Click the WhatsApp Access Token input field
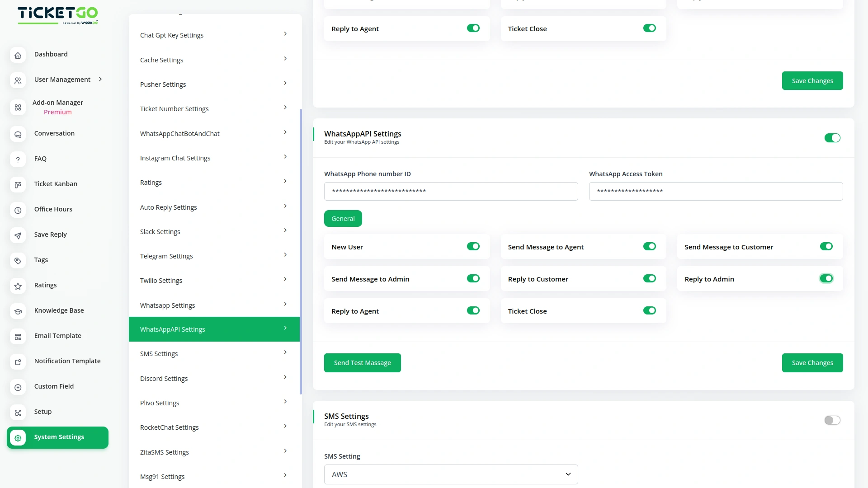Image resolution: width=868 pixels, height=488 pixels. point(715,191)
